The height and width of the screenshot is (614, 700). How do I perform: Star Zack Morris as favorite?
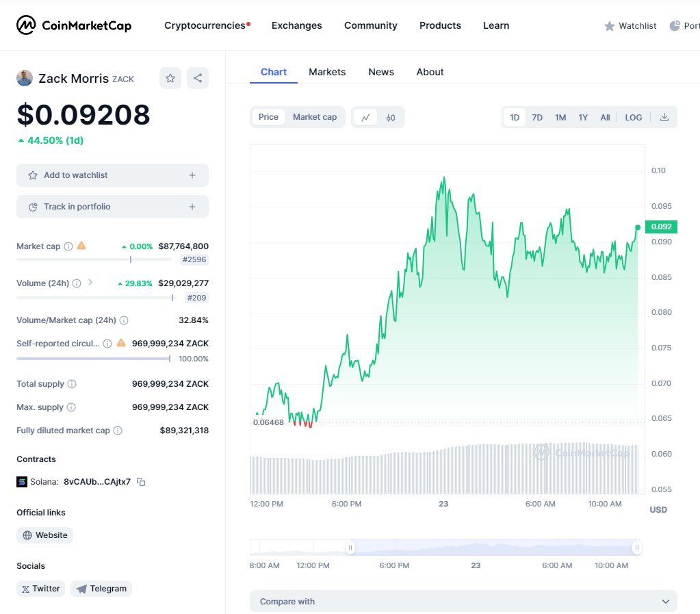(x=170, y=78)
